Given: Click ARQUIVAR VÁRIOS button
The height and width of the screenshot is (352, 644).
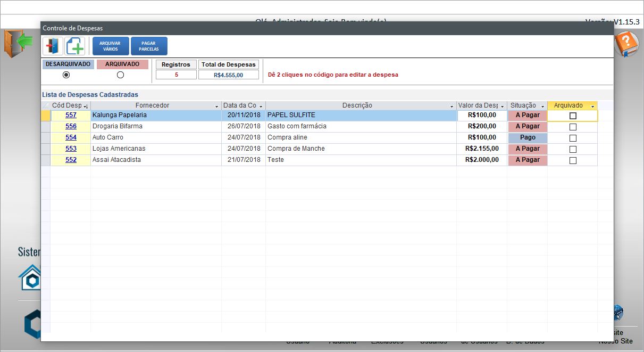Looking at the screenshot, I should (111, 46).
